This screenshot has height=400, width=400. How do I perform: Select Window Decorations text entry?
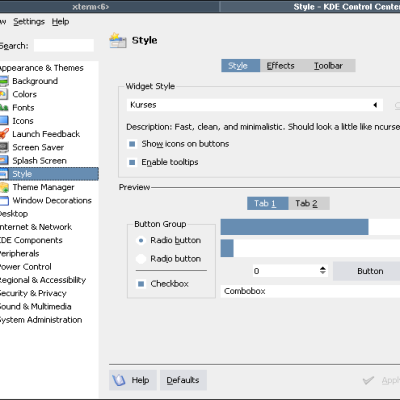(52, 201)
